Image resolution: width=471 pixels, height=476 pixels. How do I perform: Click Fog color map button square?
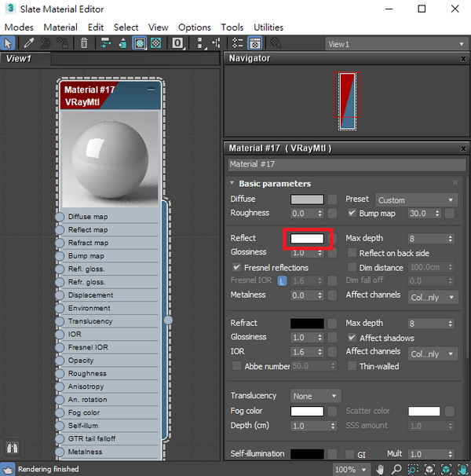(332, 412)
